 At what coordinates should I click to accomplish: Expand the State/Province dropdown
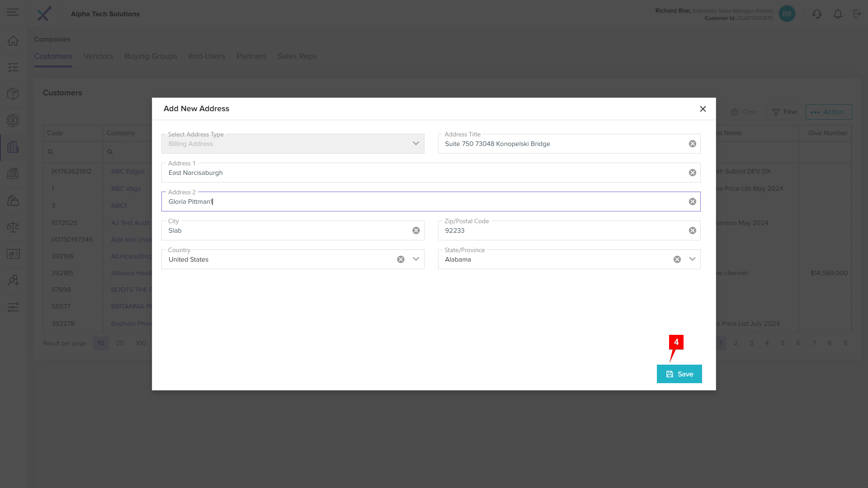692,259
